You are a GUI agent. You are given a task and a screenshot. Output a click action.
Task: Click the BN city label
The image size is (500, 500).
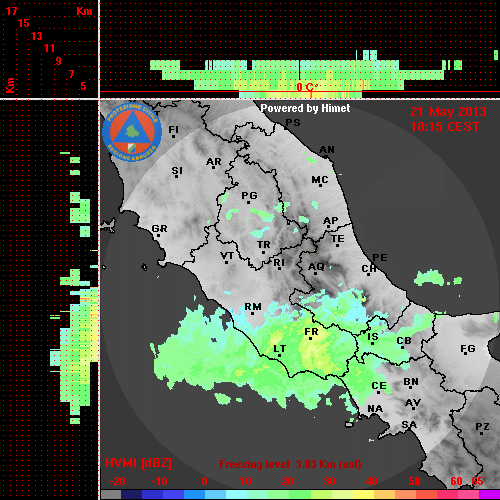[x=411, y=381]
